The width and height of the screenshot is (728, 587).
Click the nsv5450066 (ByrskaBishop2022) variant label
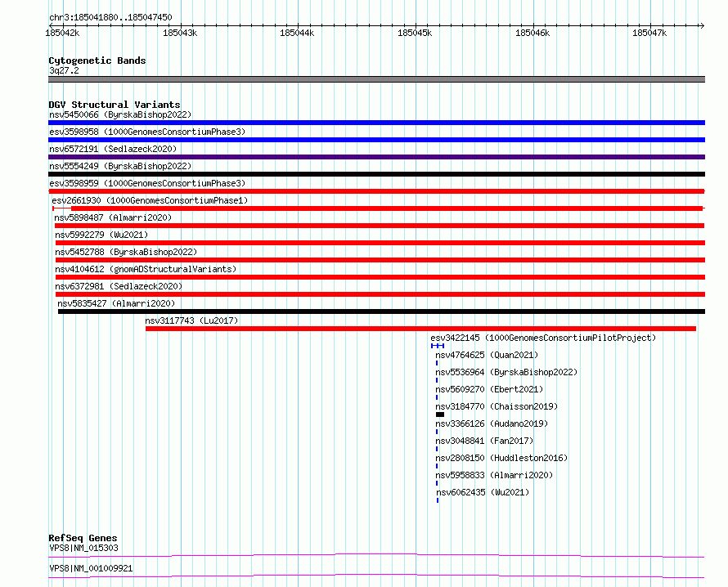click(120, 114)
